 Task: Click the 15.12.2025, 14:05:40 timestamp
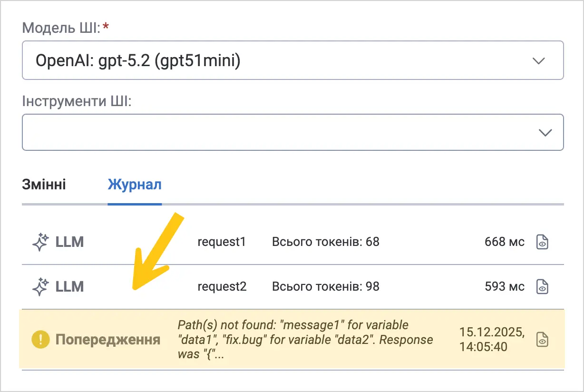coord(492,340)
